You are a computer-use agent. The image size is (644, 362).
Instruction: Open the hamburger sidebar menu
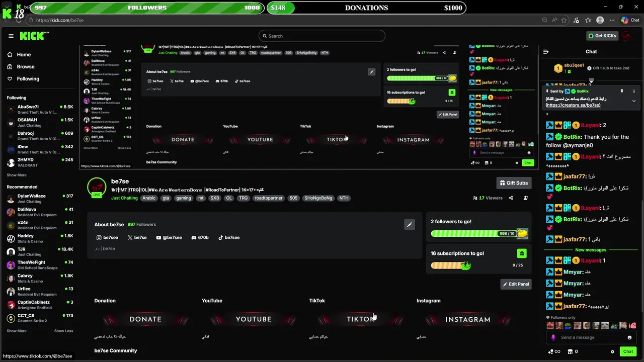click(11, 36)
